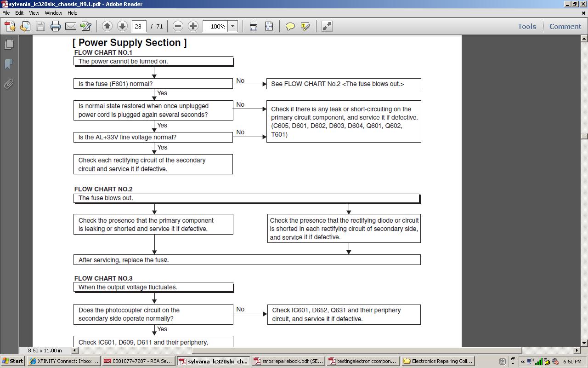This screenshot has height=368, width=588.
Task: Click the taskbar clock showing 6:50 PM
Action: (572, 362)
